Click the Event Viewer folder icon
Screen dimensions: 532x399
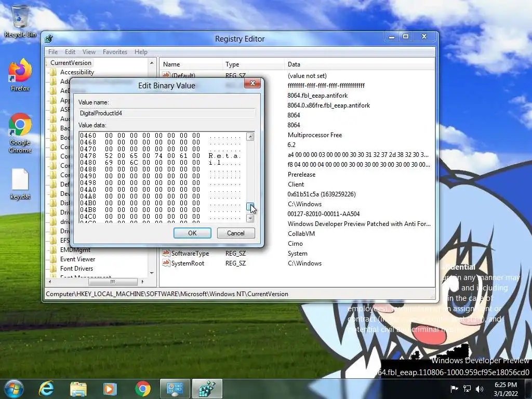54,259
